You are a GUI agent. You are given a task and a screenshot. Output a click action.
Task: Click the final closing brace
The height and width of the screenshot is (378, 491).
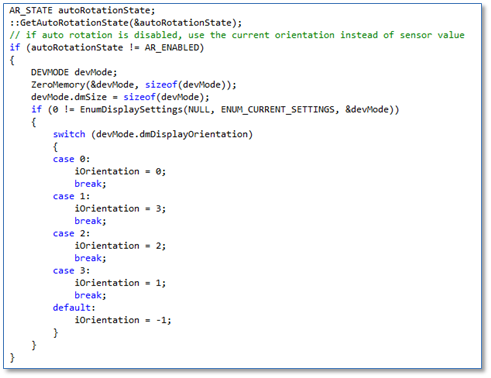click(12, 357)
